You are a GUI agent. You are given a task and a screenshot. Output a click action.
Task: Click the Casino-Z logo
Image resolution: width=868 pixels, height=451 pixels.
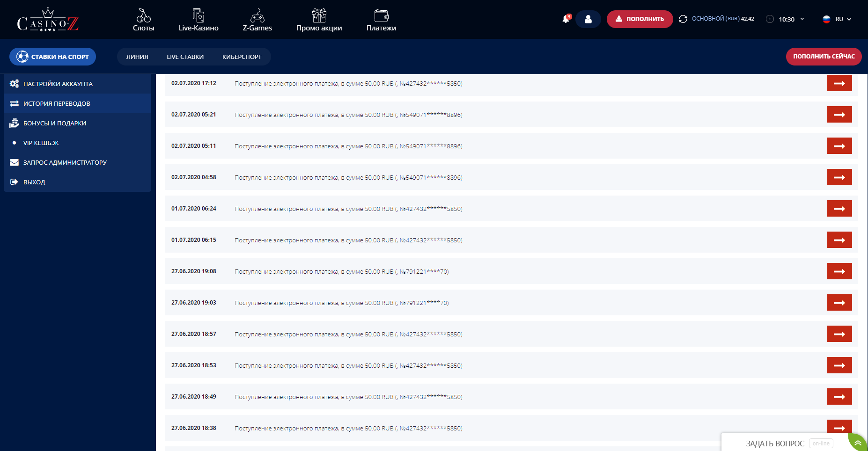[x=48, y=20]
